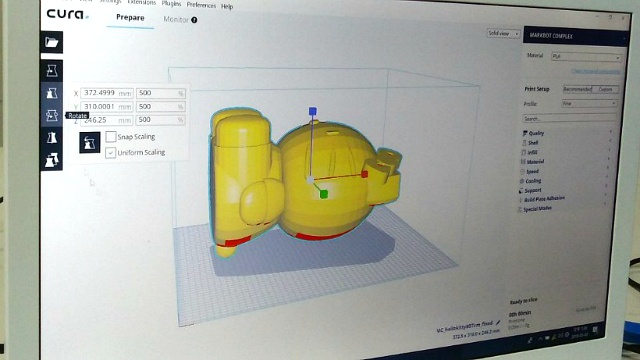Click the blue Z-axis scale handle
This screenshot has height=360, width=640.
(x=313, y=111)
